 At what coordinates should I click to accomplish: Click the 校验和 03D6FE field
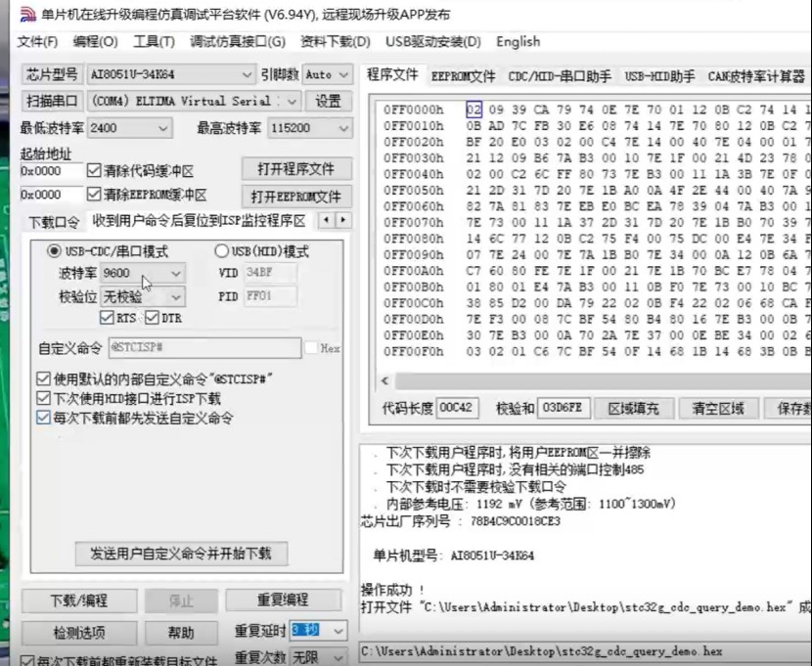(563, 408)
